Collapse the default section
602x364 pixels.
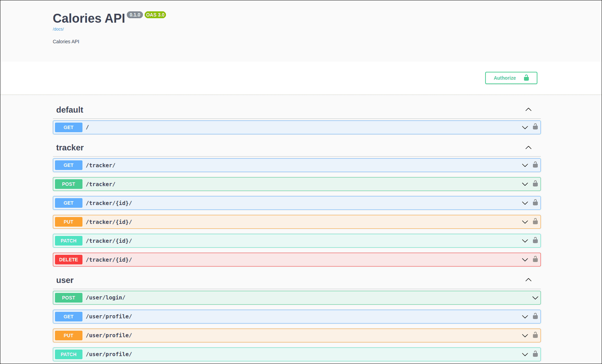pos(528,109)
